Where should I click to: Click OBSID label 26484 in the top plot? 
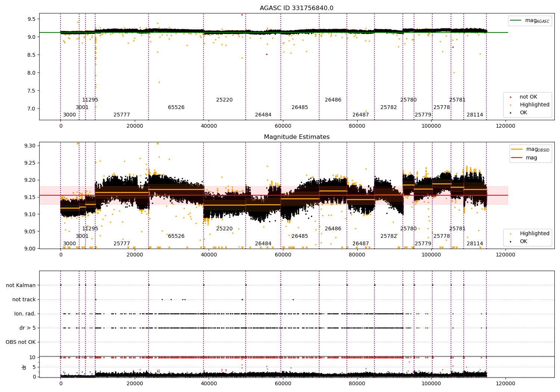tap(263, 115)
